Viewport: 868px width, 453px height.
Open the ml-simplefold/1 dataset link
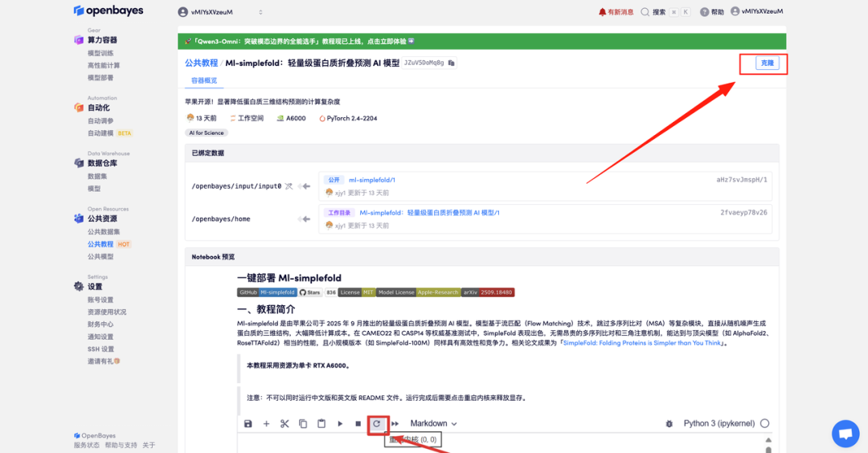pos(371,180)
